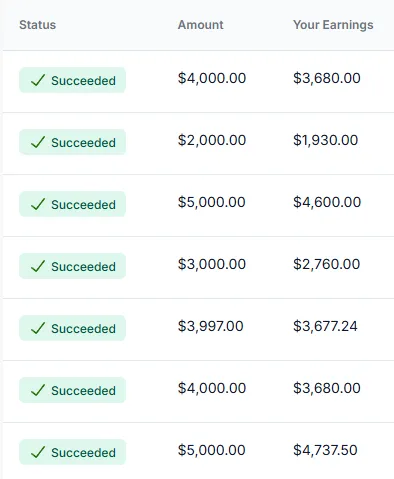Screen dimensions: 394x479
Task: Click the $1,930.00 earnings value
Action: click(326, 140)
